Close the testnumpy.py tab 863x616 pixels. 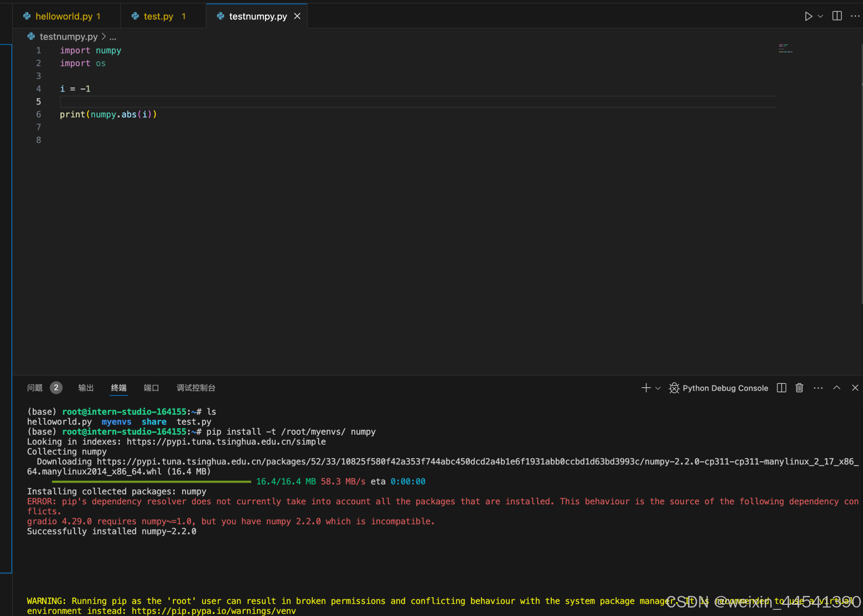click(x=297, y=16)
